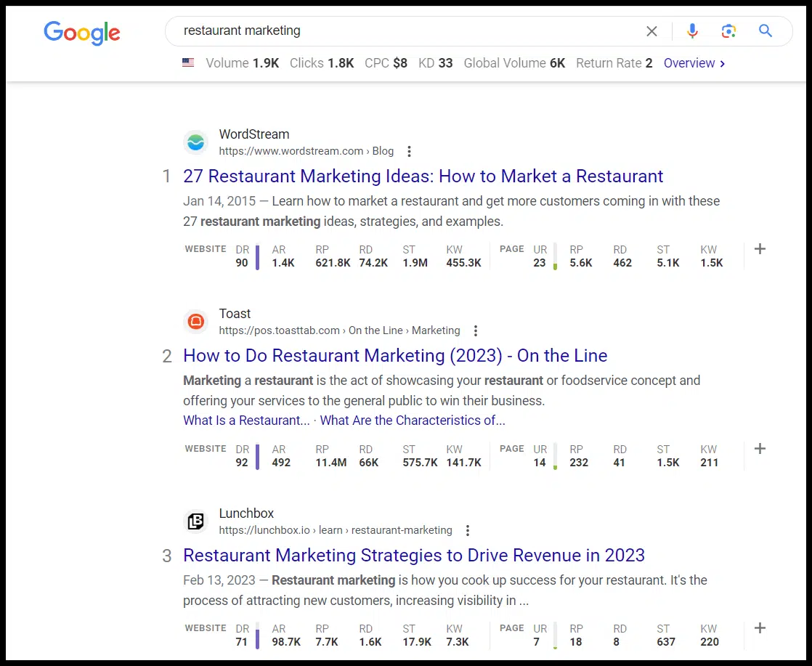Expand WordStream metrics with plus icon
812x666 pixels.
point(760,249)
